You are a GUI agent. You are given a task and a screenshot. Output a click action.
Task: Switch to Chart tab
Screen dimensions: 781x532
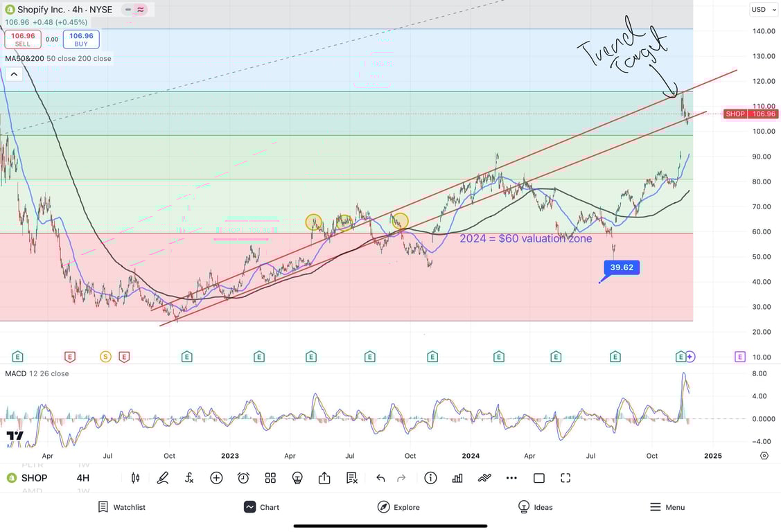[x=261, y=507]
